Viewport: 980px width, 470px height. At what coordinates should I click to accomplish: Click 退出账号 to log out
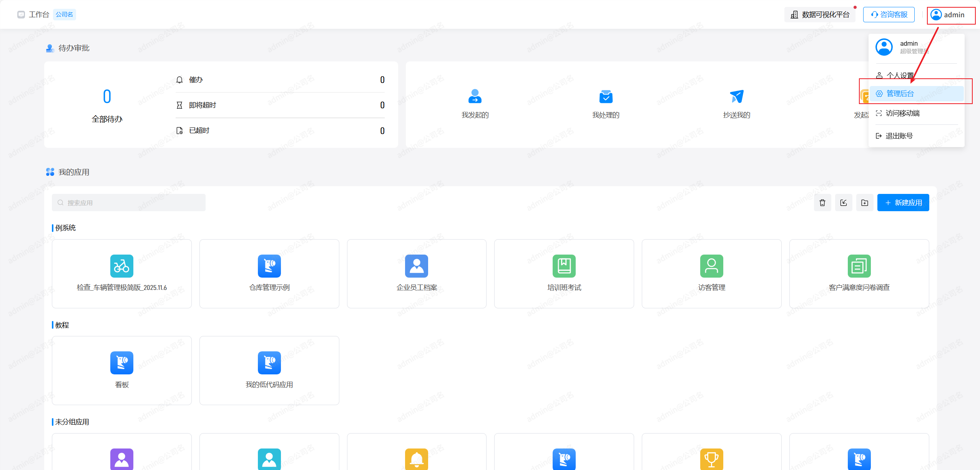pos(899,136)
